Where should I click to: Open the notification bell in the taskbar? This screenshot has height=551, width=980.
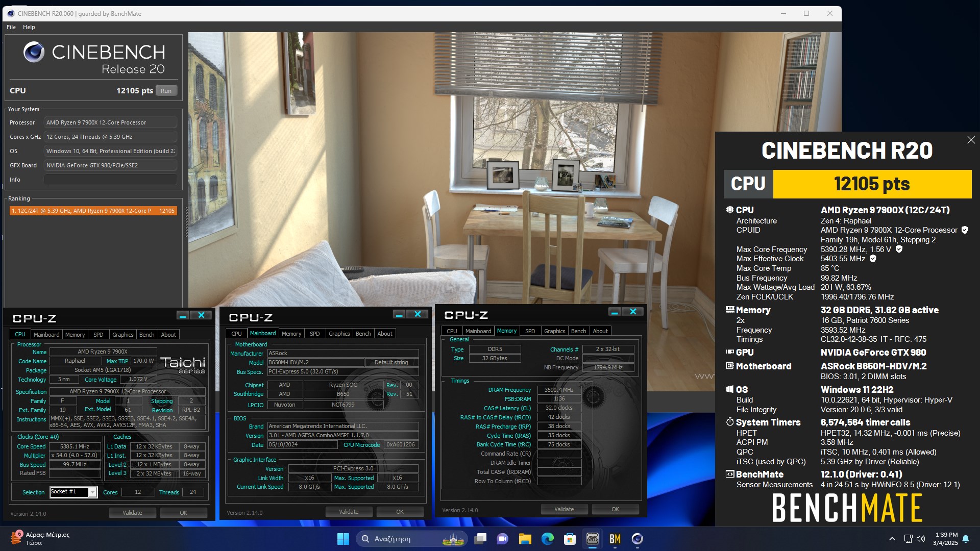(x=966, y=539)
